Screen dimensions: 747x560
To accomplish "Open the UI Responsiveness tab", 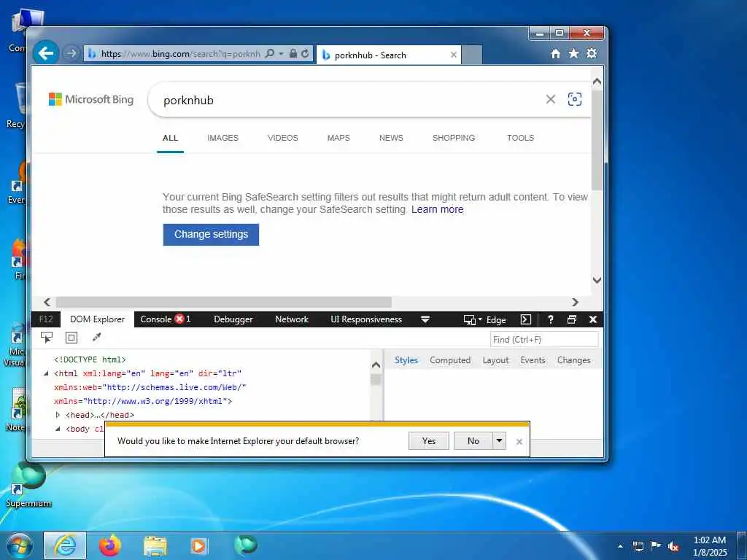I will pyautogui.click(x=366, y=319).
